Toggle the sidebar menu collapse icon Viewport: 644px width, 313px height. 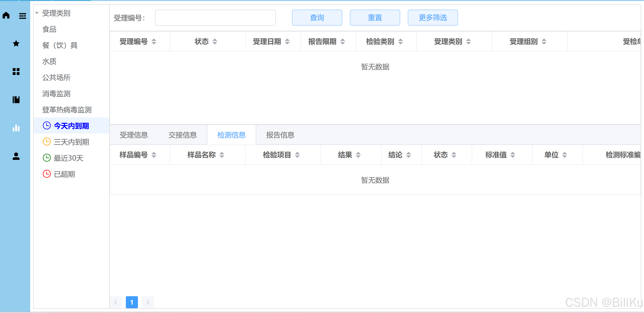coord(22,16)
